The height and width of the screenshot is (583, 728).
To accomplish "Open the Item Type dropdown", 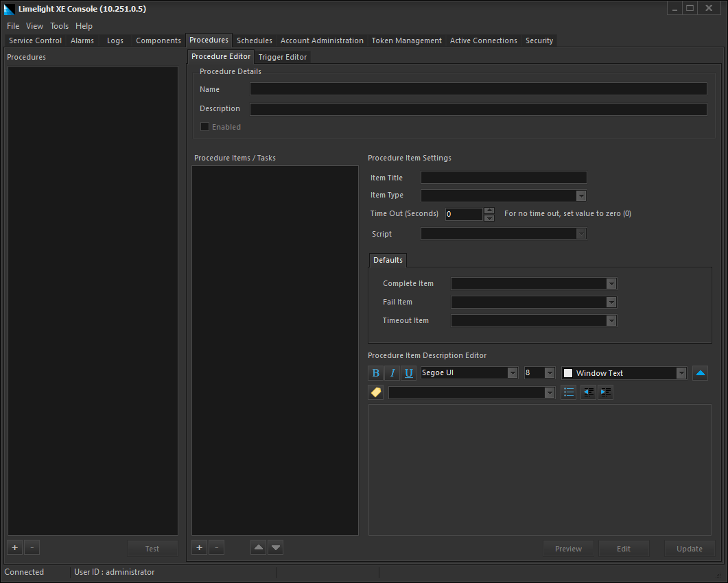I will (581, 196).
